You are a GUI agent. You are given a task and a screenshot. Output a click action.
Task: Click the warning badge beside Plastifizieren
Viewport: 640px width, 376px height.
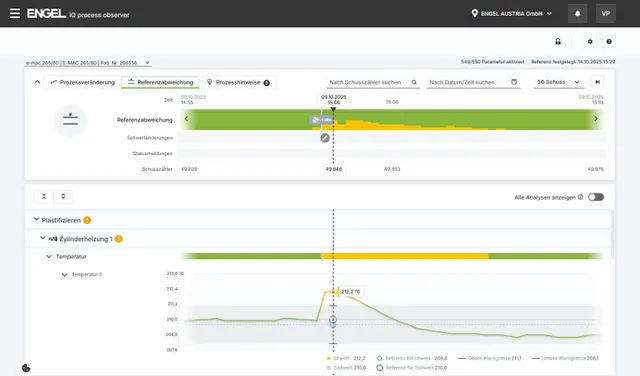point(87,220)
